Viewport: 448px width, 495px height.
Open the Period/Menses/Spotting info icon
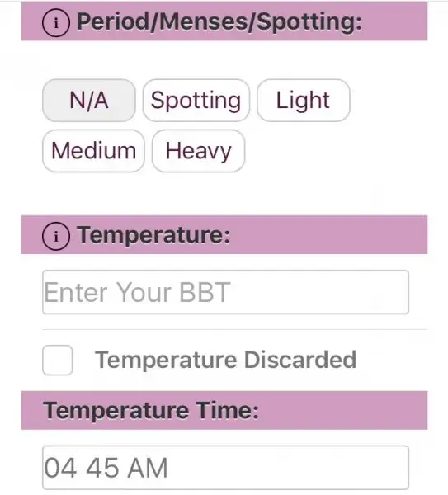click(56, 23)
